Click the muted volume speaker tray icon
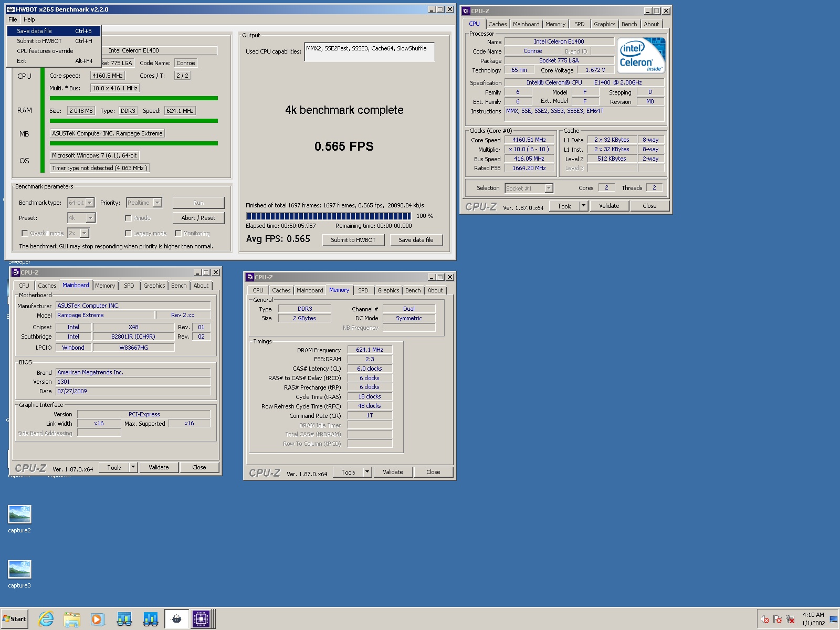This screenshot has height=630, width=840. [x=765, y=619]
